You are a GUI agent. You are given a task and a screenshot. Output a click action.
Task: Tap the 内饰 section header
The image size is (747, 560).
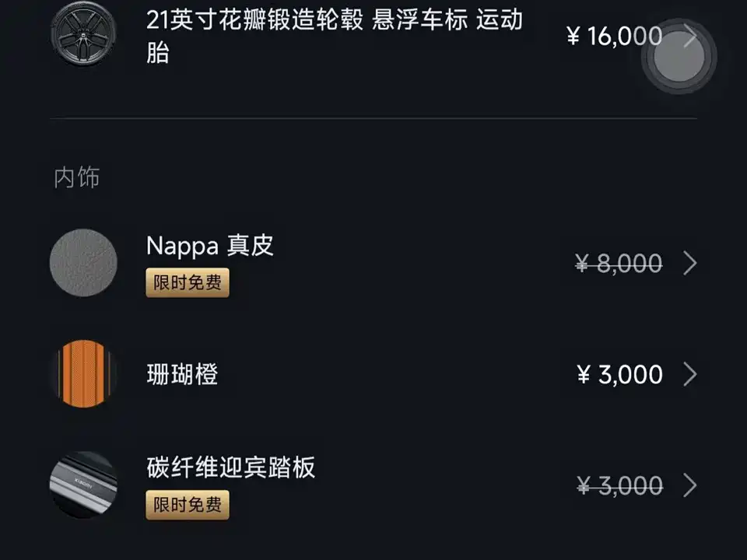click(x=77, y=177)
